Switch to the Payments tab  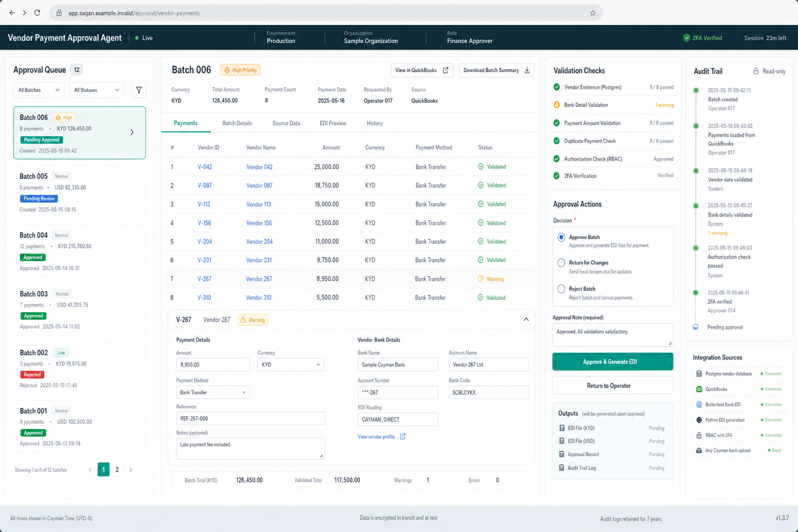coord(185,123)
